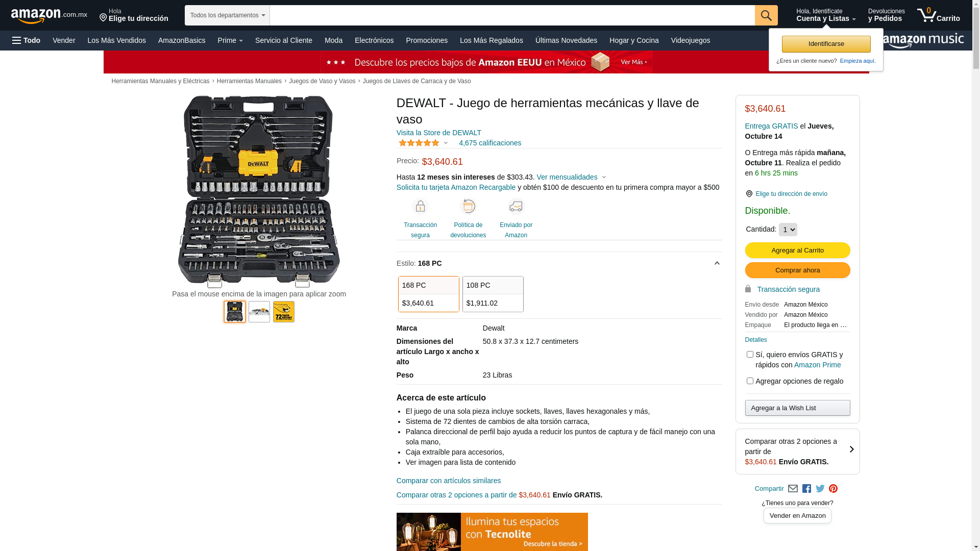Expand the Ver mensualidades option
The width and height of the screenshot is (980, 551).
[571, 177]
